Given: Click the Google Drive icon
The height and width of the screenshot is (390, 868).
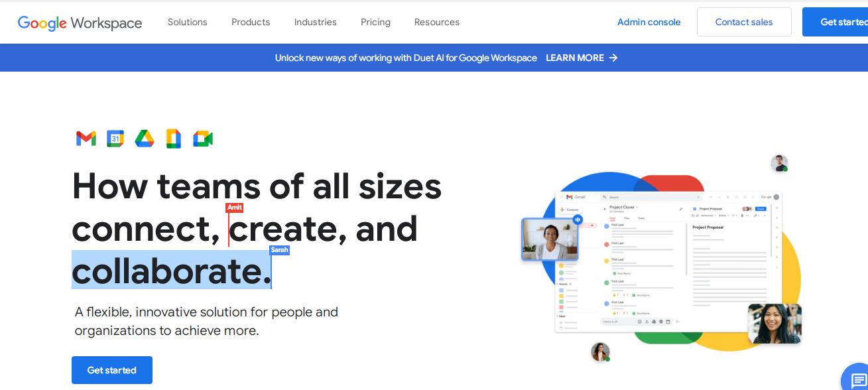Looking at the screenshot, I should click(x=145, y=139).
